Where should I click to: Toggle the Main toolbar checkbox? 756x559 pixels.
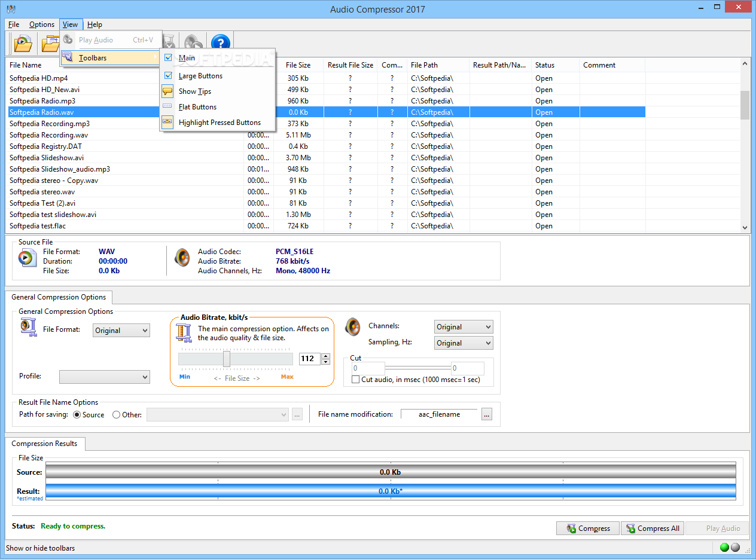(x=168, y=58)
